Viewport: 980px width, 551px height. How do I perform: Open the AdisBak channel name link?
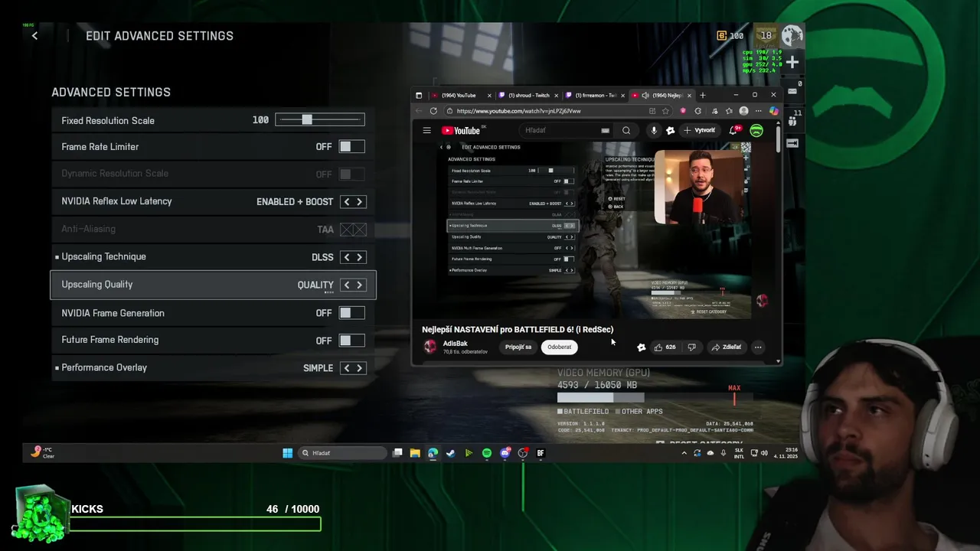456,344
